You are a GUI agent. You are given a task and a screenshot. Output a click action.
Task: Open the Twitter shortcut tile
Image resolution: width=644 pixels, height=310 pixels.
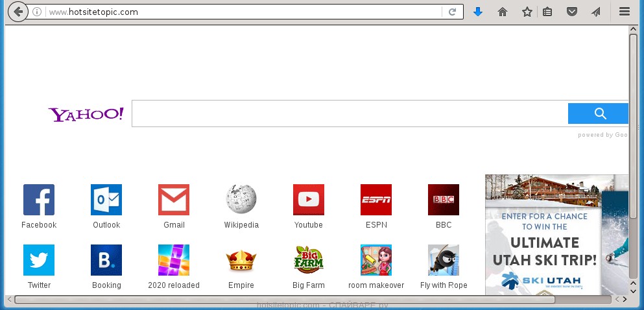(39, 260)
